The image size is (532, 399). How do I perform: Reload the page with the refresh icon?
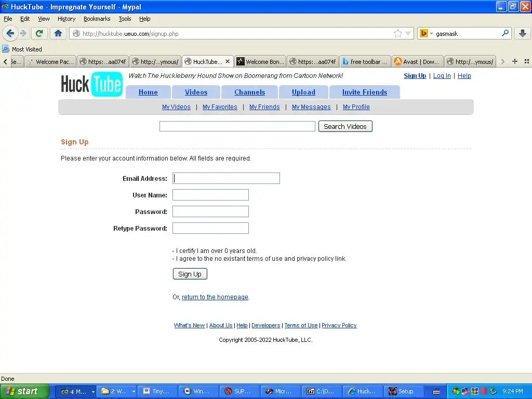39,33
